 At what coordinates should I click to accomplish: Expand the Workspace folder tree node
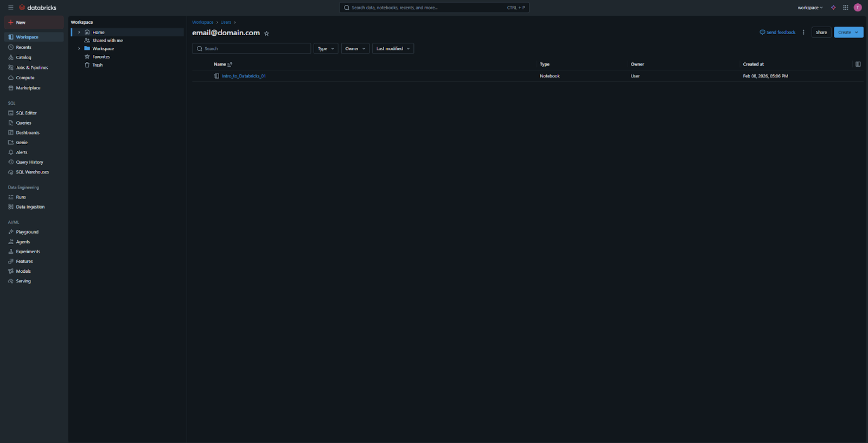(79, 49)
